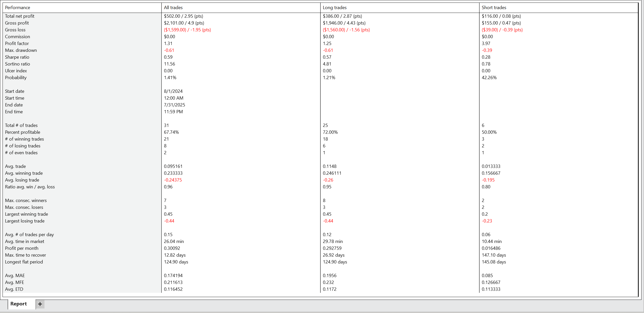Select the All trades column header
Viewport: 644px width, 313px height.
(x=173, y=8)
